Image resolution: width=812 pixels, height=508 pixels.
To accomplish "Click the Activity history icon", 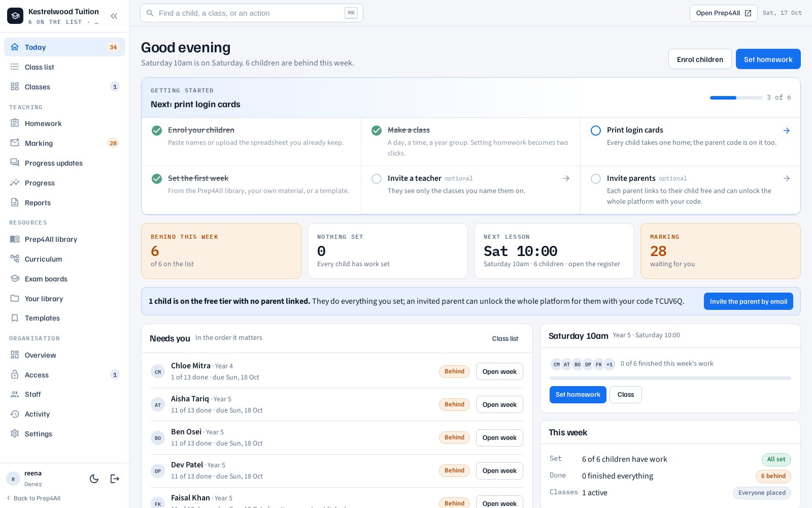I will click(15, 414).
